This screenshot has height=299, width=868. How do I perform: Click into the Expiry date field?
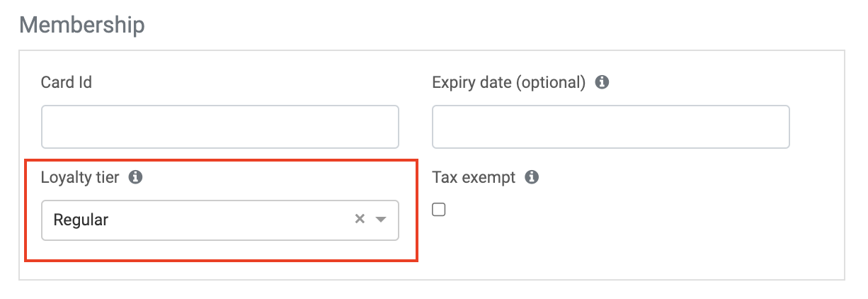point(610,127)
